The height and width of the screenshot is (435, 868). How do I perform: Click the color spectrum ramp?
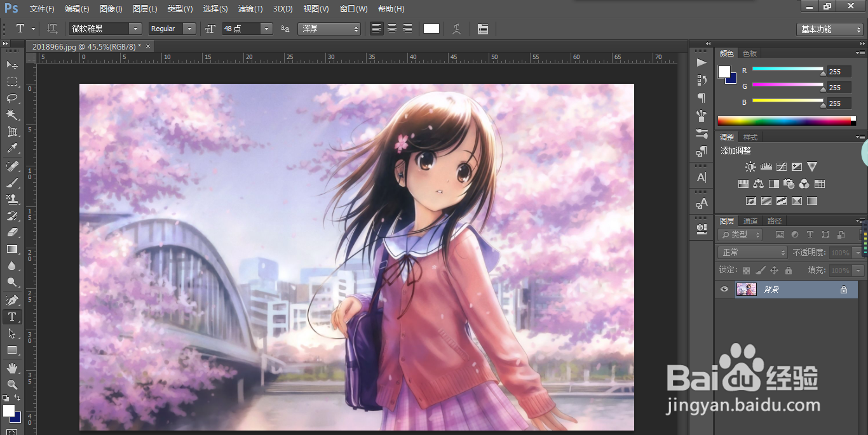point(787,121)
